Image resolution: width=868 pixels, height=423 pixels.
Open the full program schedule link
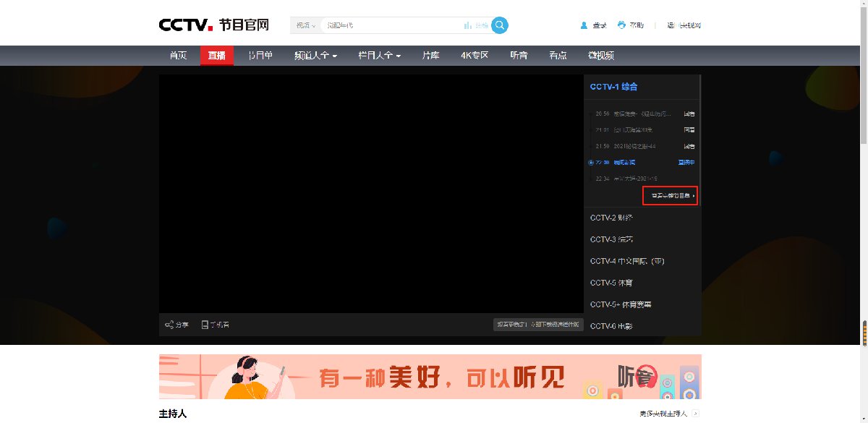coord(670,195)
